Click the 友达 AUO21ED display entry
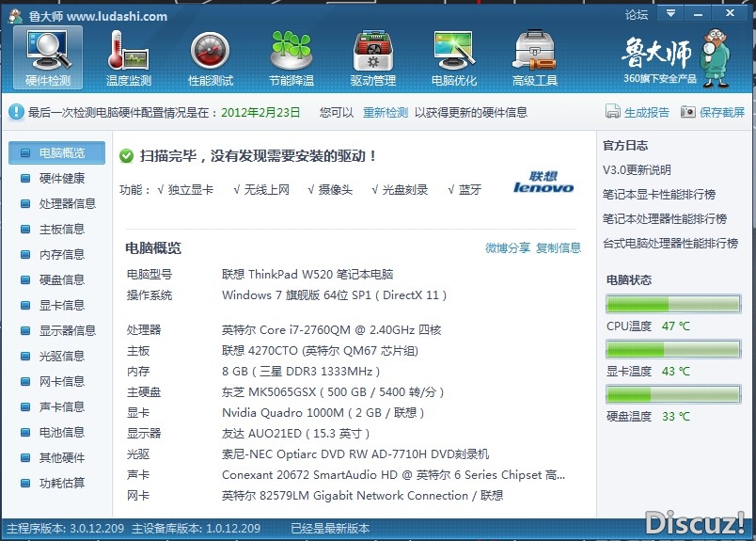 pyautogui.click(x=295, y=434)
